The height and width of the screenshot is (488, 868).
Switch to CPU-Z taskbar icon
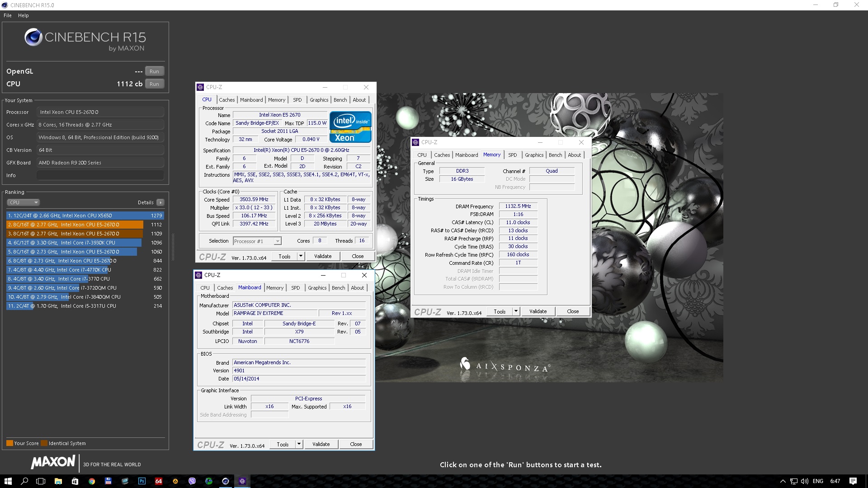tap(242, 481)
